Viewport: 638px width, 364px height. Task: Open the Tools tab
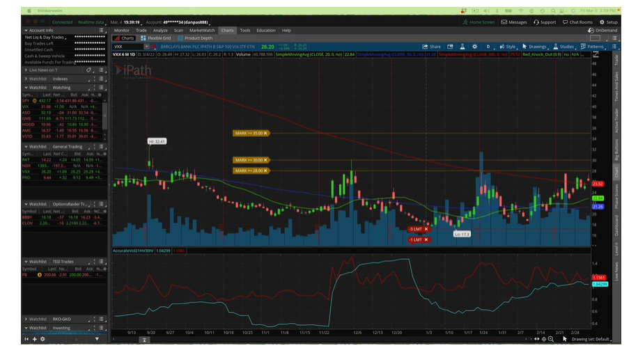245,30
